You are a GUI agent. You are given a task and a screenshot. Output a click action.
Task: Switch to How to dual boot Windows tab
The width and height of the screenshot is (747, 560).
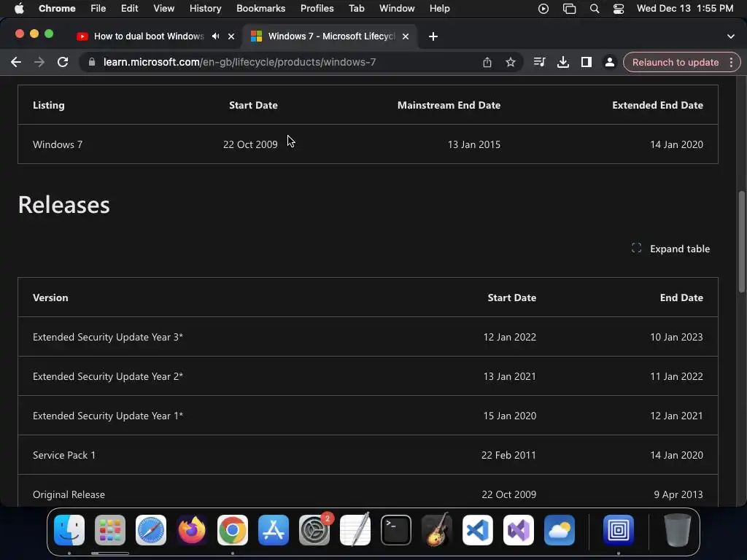coord(149,36)
